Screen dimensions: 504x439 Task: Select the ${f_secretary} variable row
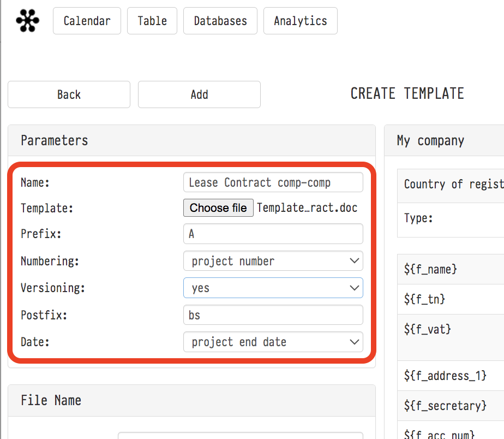445,405
